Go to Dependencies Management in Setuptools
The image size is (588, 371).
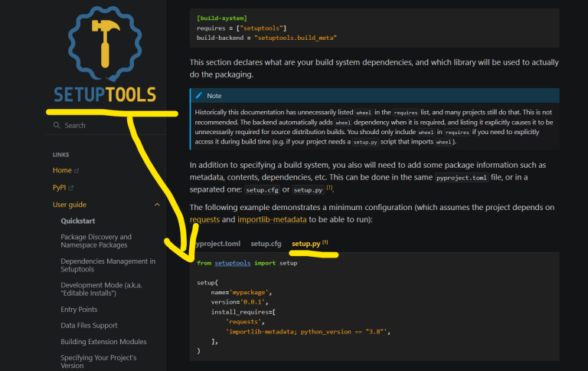(x=107, y=265)
